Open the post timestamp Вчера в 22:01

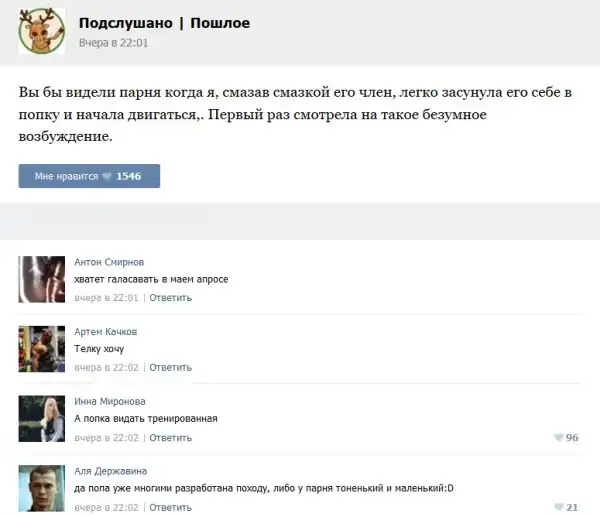pyautogui.click(x=113, y=43)
